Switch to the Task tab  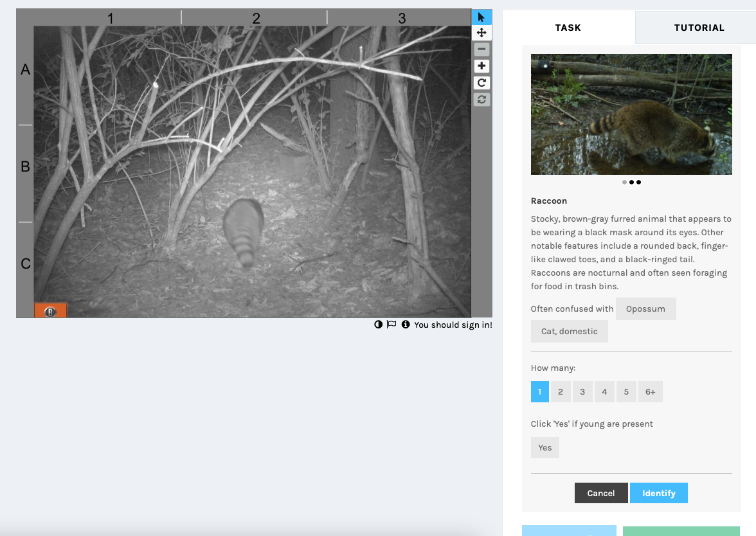click(x=568, y=28)
